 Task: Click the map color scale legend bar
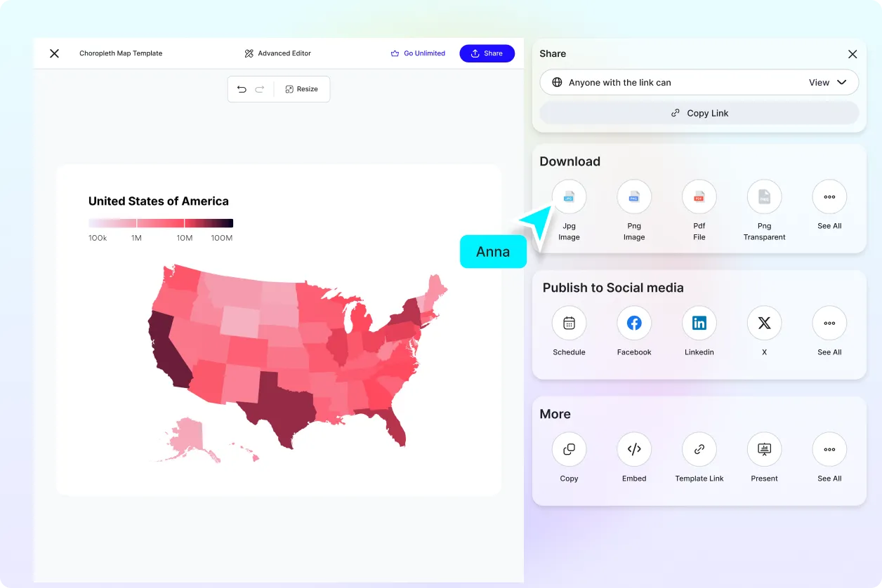click(x=161, y=223)
